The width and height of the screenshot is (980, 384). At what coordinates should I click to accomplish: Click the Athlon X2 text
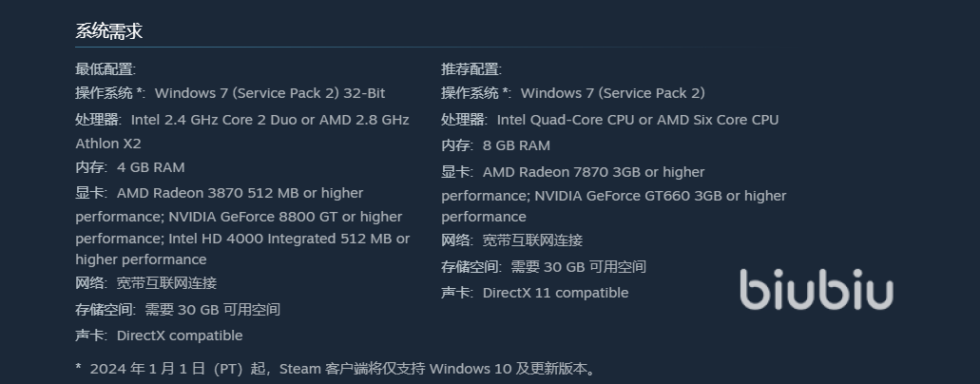pos(108,144)
